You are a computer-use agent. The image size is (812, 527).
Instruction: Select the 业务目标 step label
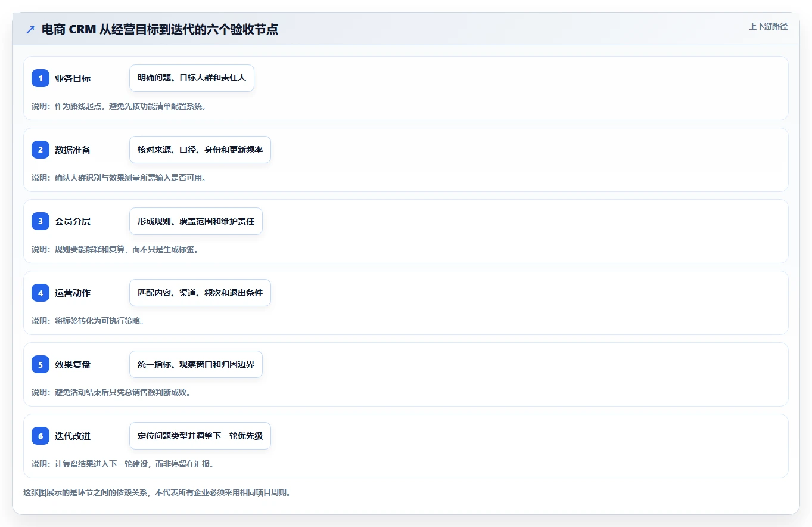pyautogui.click(x=73, y=78)
